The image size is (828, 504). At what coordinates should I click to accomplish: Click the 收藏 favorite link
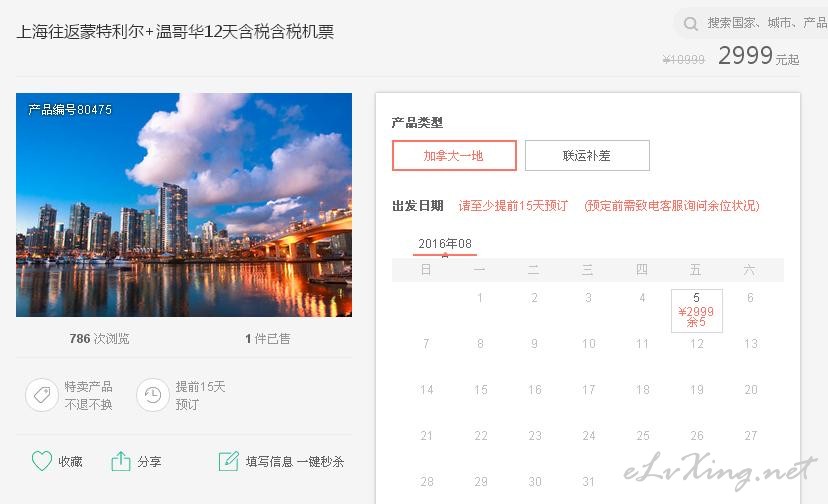point(70,462)
